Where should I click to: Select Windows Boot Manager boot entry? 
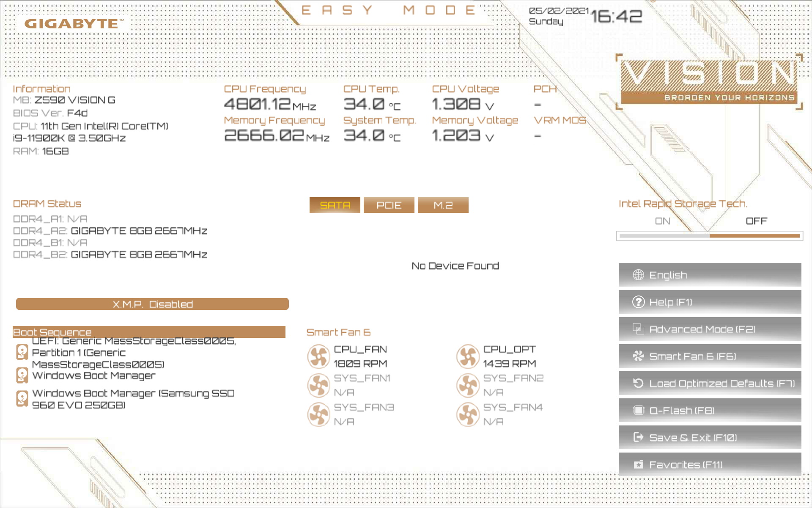pos(94,375)
